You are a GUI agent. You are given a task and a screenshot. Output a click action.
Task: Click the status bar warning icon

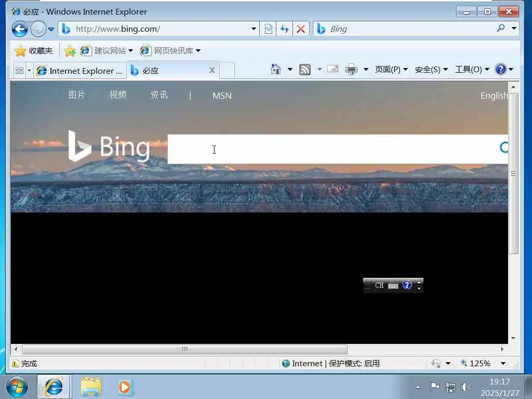pyautogui.click(x=15, y=363)
